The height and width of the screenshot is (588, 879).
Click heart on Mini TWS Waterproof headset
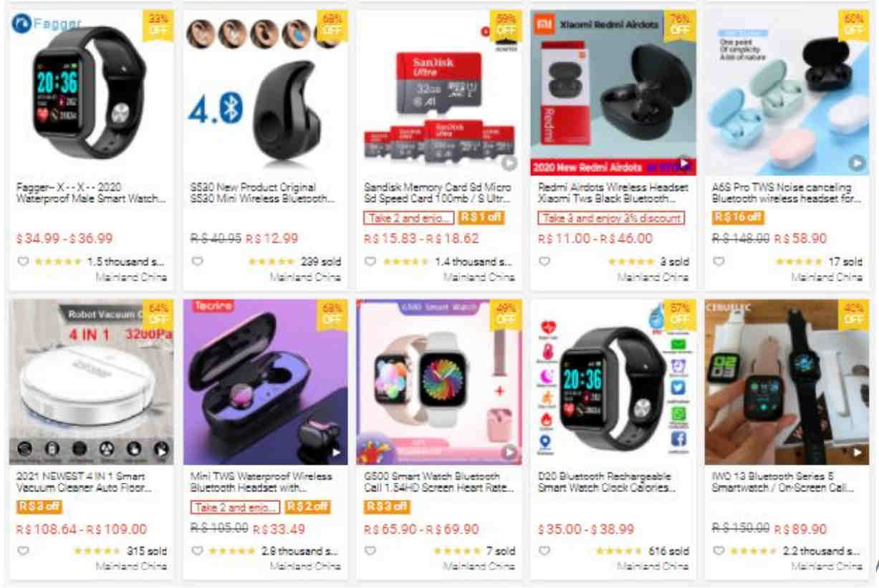[x=197, y=551]
